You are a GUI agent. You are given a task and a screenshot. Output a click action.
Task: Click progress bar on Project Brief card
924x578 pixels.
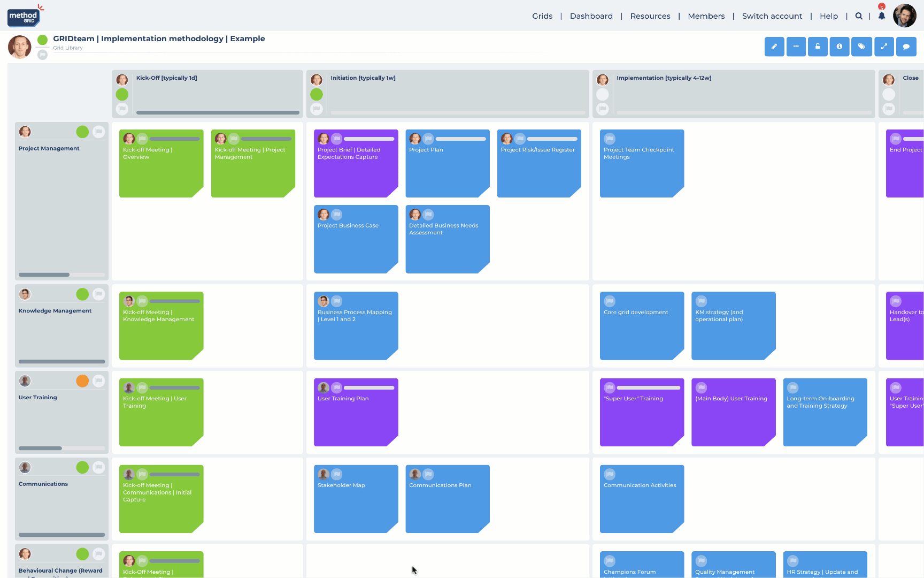pyautogui.click(x=369, y=139)
